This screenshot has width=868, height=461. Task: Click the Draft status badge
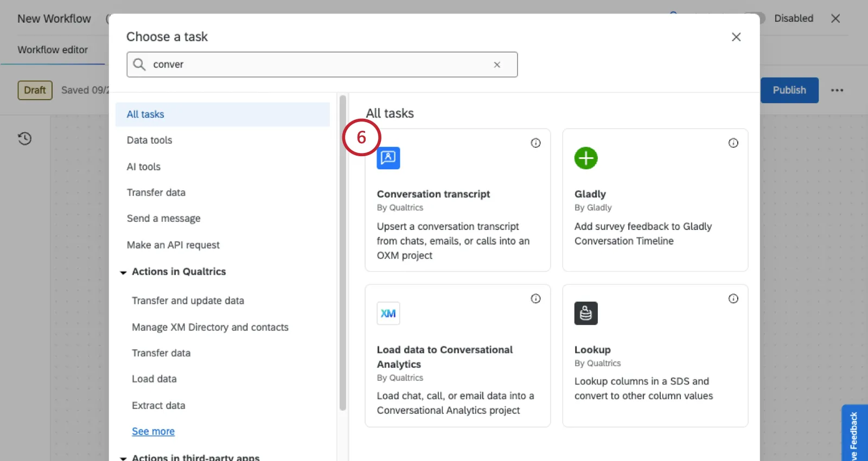pos(35,91)
